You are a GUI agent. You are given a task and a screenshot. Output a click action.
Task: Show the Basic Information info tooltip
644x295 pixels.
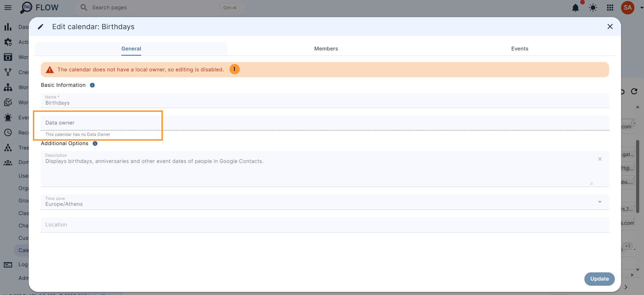(92, 85)
